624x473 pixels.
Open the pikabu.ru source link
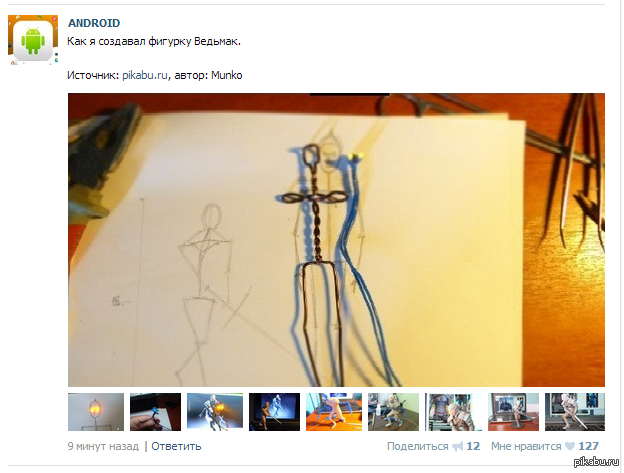[145, 75]
